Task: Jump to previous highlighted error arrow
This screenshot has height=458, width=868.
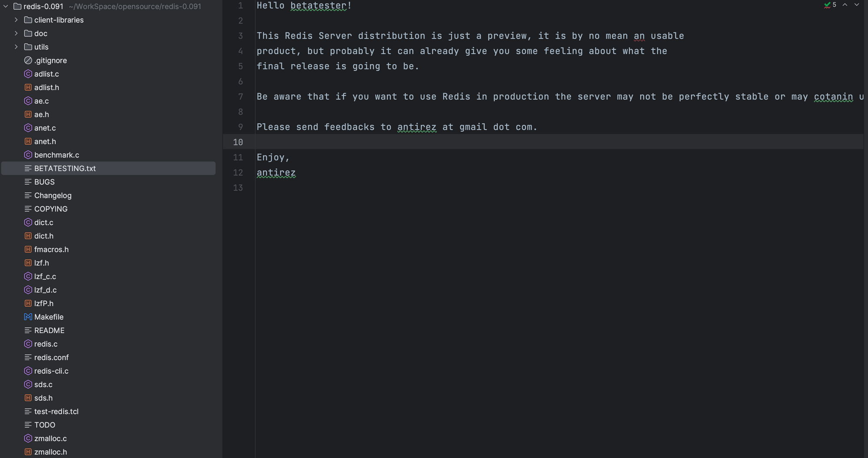Action: (x=845, y=5)
